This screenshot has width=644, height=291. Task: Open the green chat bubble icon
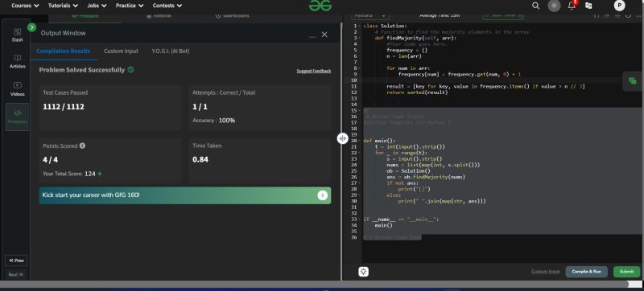click(x=633, y=81)
